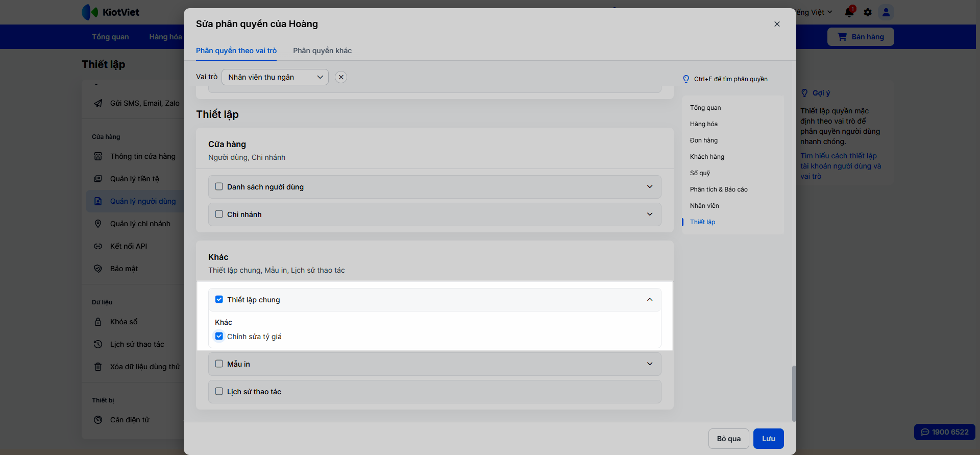The width and height of the screenshot is (980, 455).
Task: Click the notification bell icon
Action: [849, 12]
